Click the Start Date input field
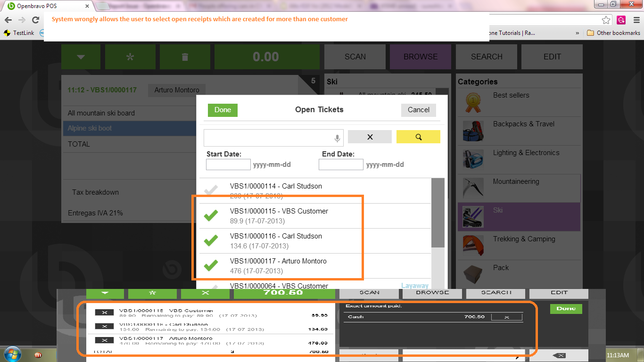Viewport: 644px width, 362px height. [x=228, y=165]
